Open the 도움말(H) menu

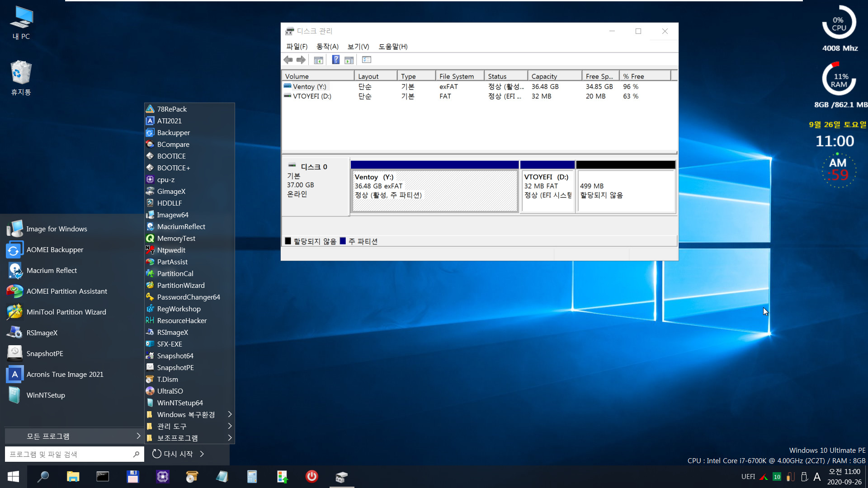click(393, 47)
